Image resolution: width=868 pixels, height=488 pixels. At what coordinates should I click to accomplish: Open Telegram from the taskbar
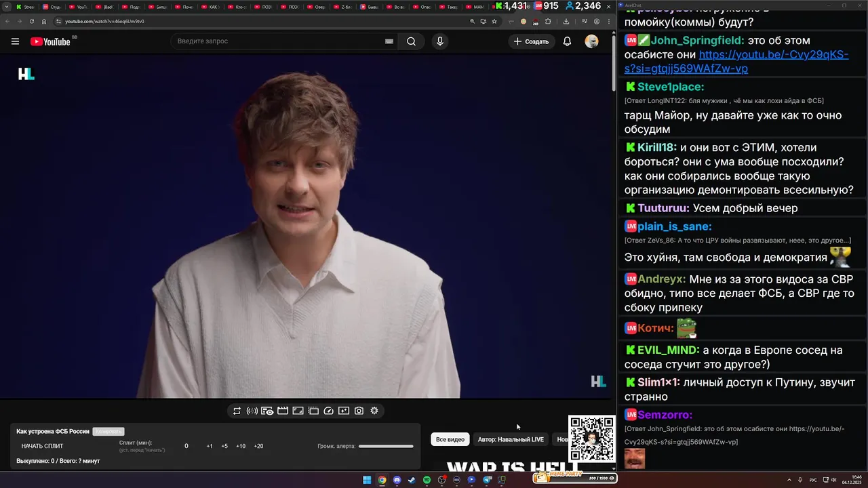(x=487, y=480)
